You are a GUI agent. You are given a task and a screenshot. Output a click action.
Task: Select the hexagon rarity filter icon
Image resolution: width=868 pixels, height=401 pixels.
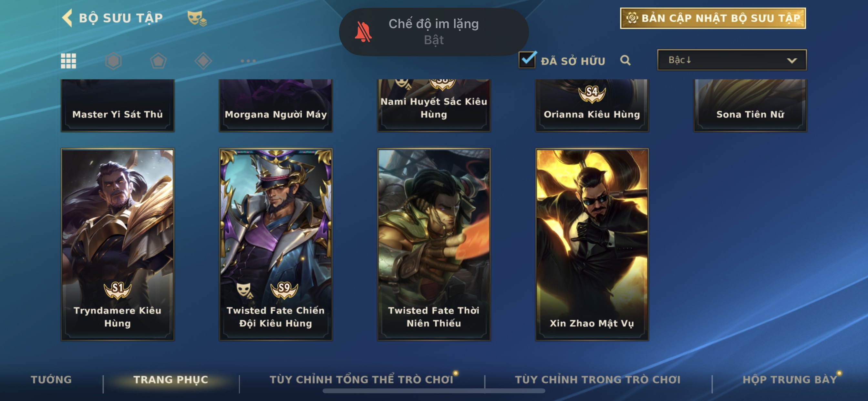[x=113, y=61]
